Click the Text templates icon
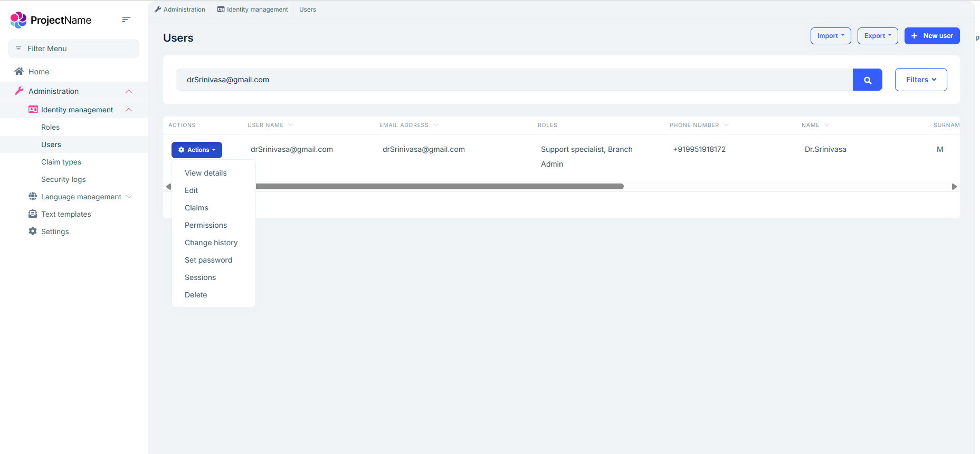 click(x=33, y=214)
